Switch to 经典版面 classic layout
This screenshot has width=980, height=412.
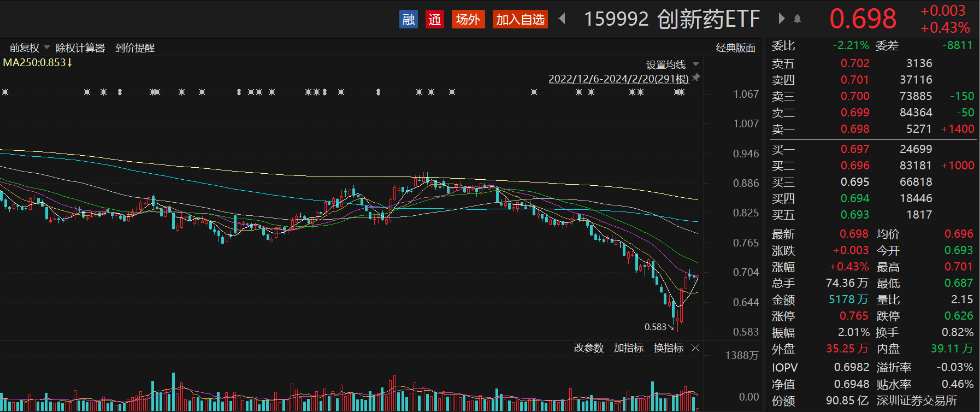[x=735, y=48]
